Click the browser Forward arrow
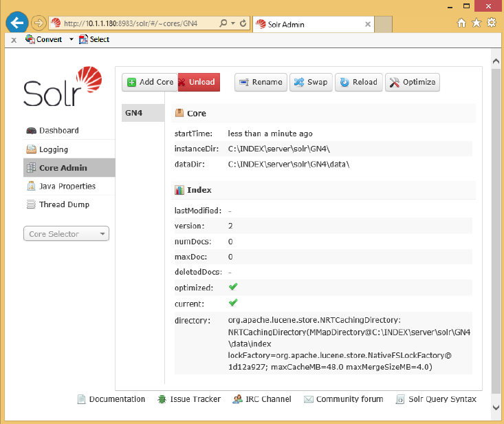The image size is (504, 424). coord(39,23)
